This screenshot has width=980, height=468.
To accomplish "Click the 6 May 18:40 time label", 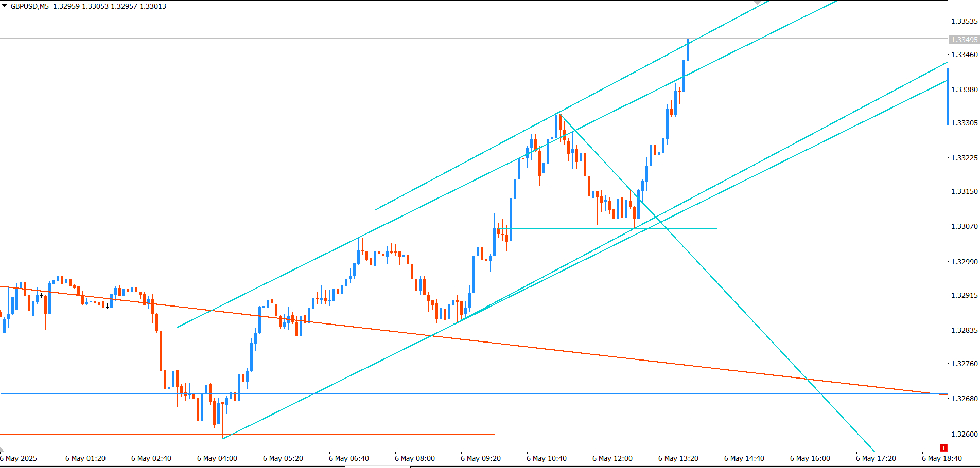I will click(942, 458).
